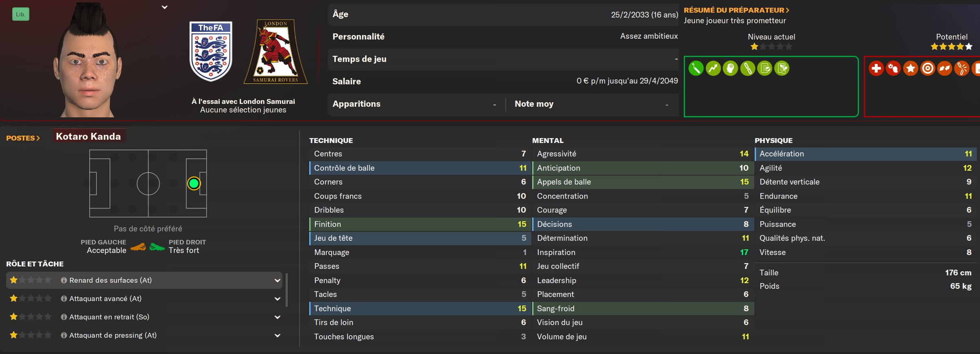Click the role list scrollbar
This screenshot has height=354, width=980.
point(287,290)
